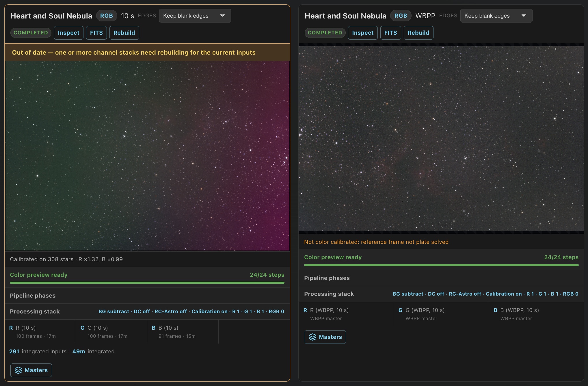Click the WBPP card title Heart and Soul Nebula
Screen dimensions: 588x386
345,16
